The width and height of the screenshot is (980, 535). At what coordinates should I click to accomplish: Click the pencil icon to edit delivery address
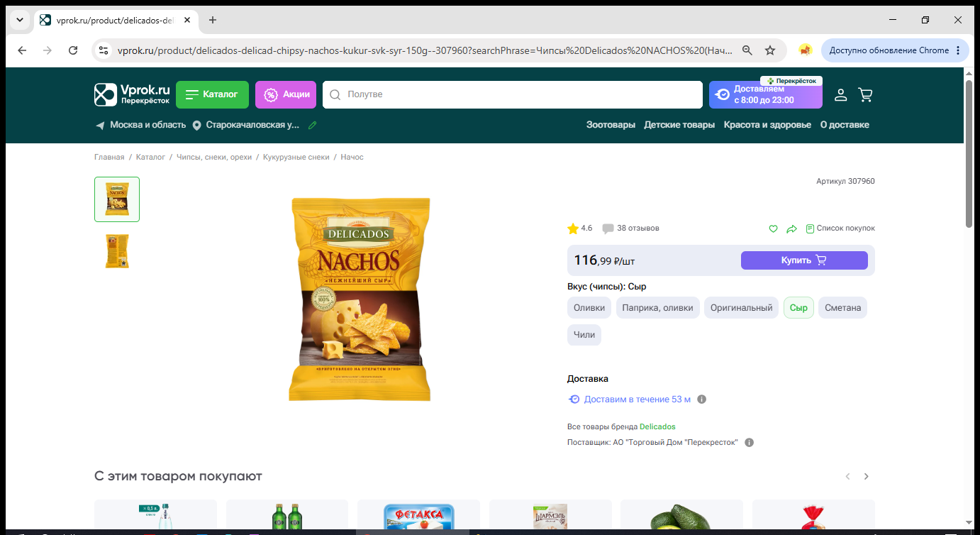(x=313, y=125)
